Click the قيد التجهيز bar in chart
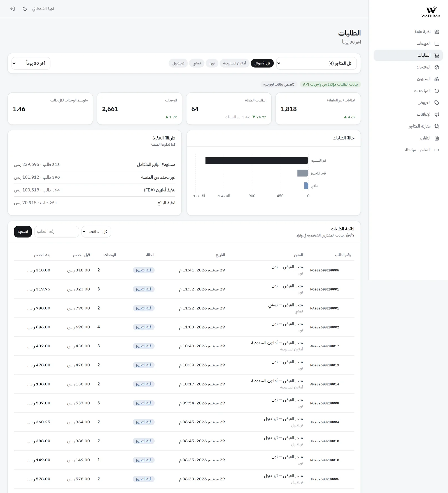 303,173
